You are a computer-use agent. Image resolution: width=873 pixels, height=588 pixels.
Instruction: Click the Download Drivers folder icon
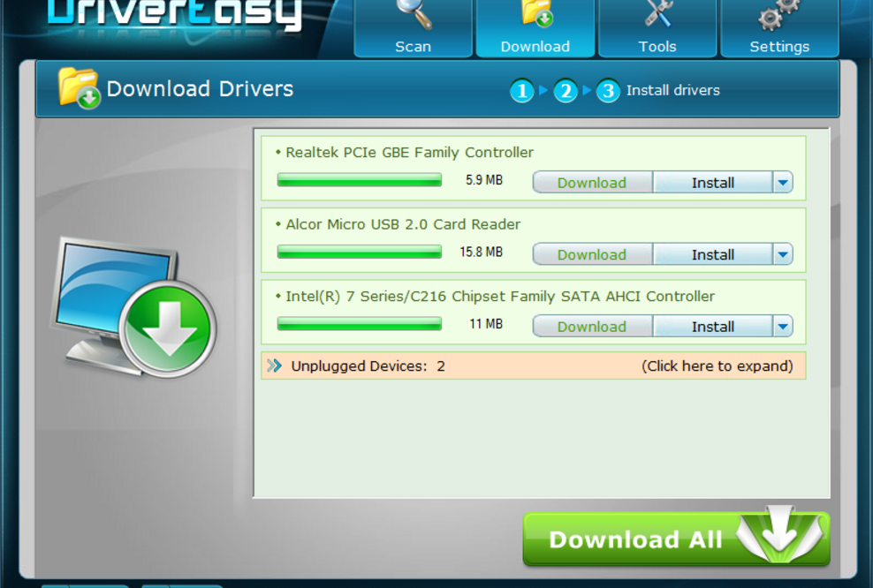click(x=79, y=88)
